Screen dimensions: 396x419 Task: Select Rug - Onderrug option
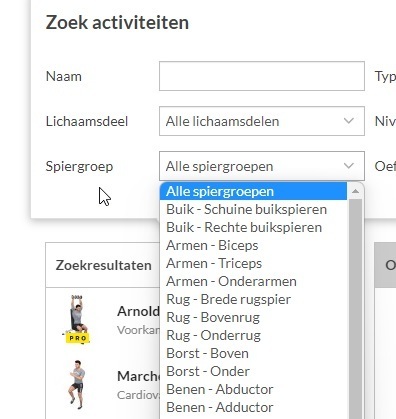(253, 335)
